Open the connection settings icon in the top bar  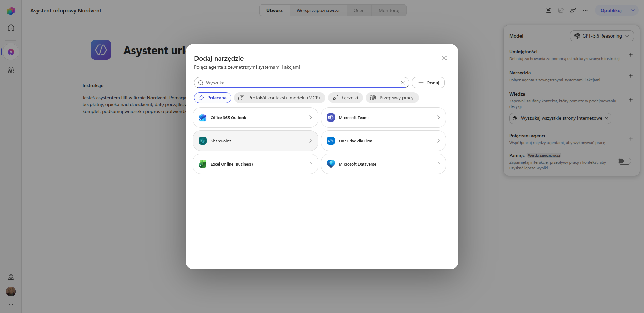573,10
